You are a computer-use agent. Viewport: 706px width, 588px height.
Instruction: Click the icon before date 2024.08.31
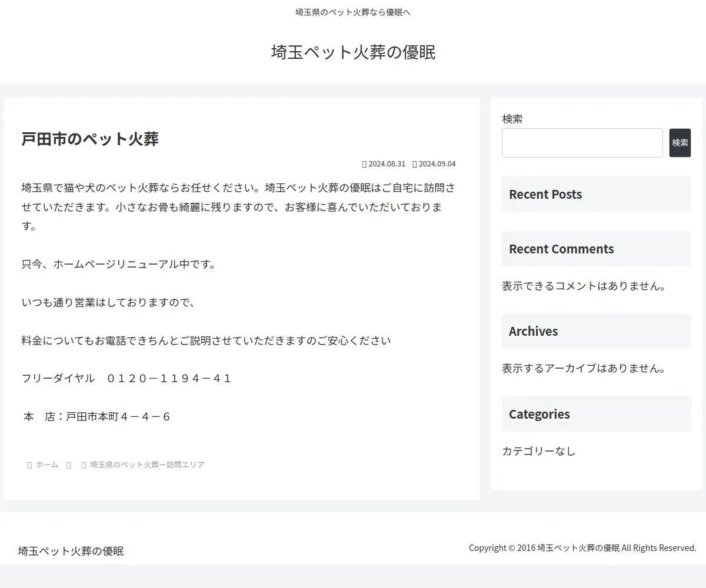[364, 164]
